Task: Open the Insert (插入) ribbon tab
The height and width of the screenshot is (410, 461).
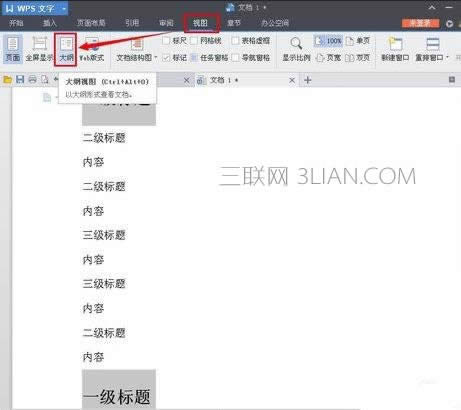Action: (50, 23)
